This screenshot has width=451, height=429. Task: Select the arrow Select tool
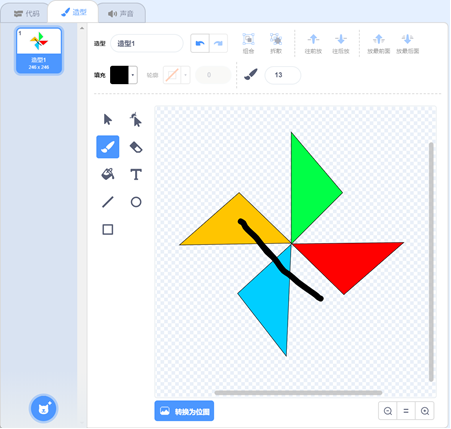[x=108, y=119]
